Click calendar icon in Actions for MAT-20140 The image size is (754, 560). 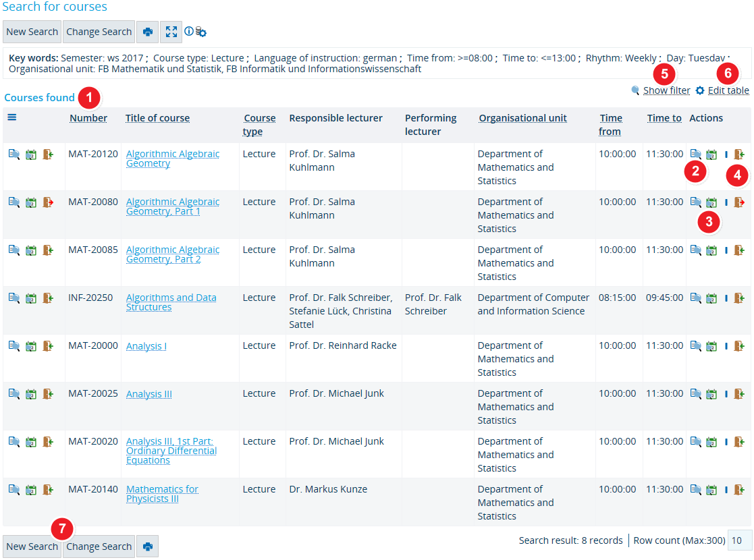711,490
